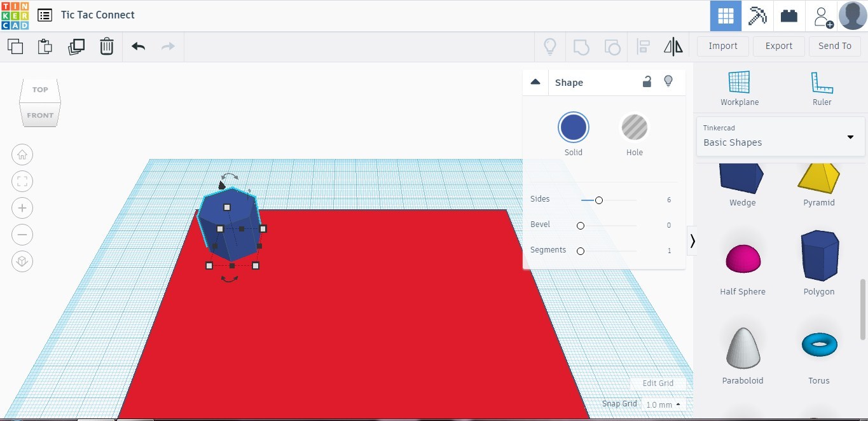Select the Workplane tool
This screenshot has height=421, width=868.
tap(739, 86)
